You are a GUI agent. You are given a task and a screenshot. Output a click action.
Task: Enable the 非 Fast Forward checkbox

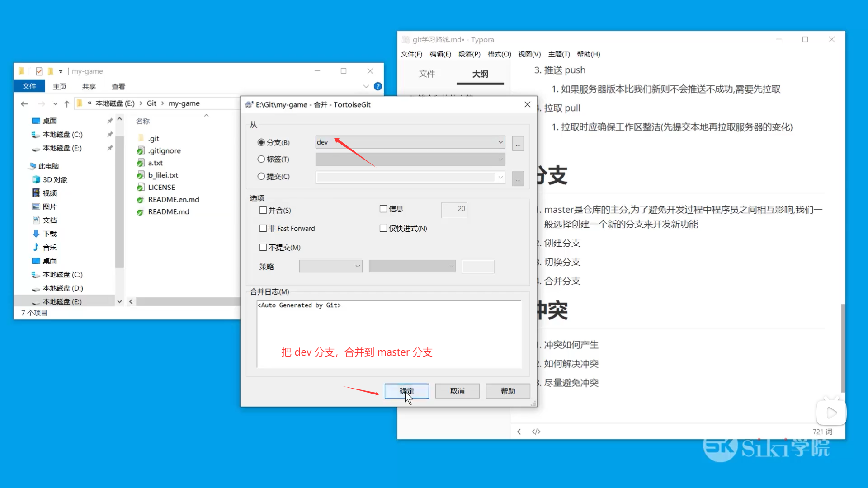(x=264, y=228)
